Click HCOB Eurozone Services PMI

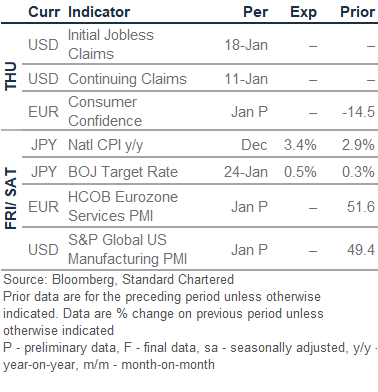(123, 206)
